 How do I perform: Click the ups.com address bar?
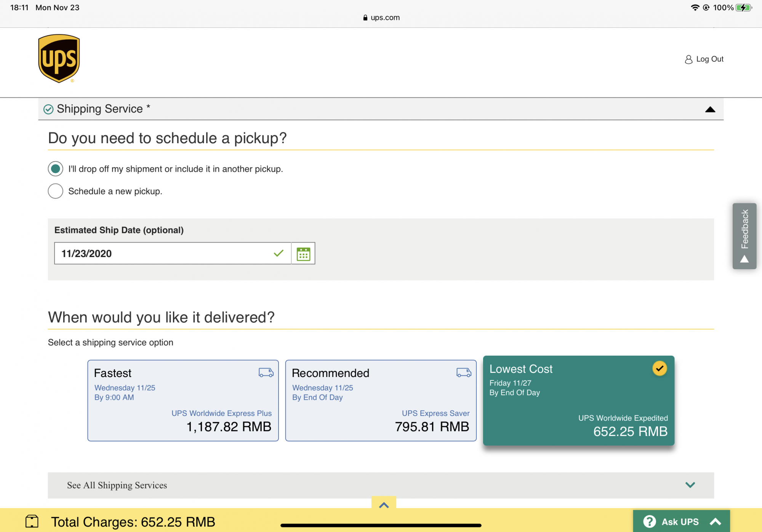[381, 18]
